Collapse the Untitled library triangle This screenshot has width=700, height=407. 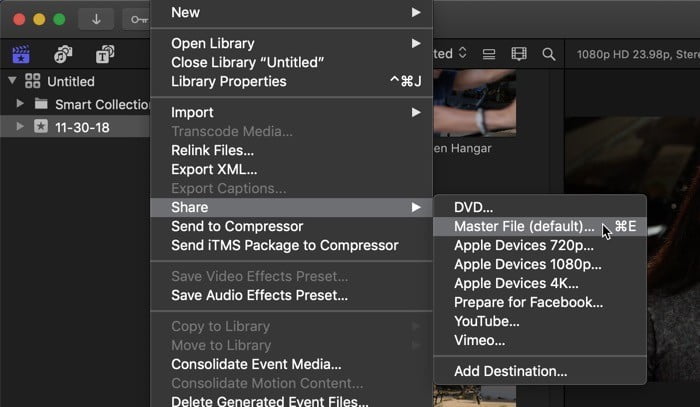tap(12, 81)
